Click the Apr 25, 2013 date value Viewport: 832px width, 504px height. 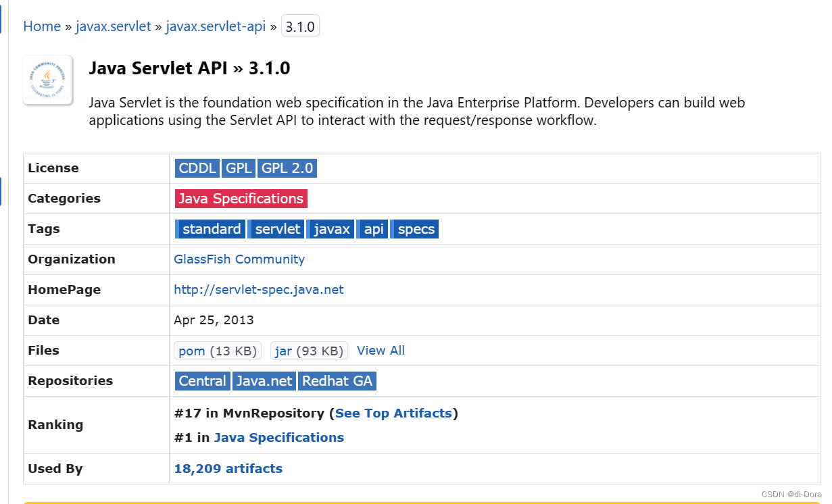tap(214, 320)
